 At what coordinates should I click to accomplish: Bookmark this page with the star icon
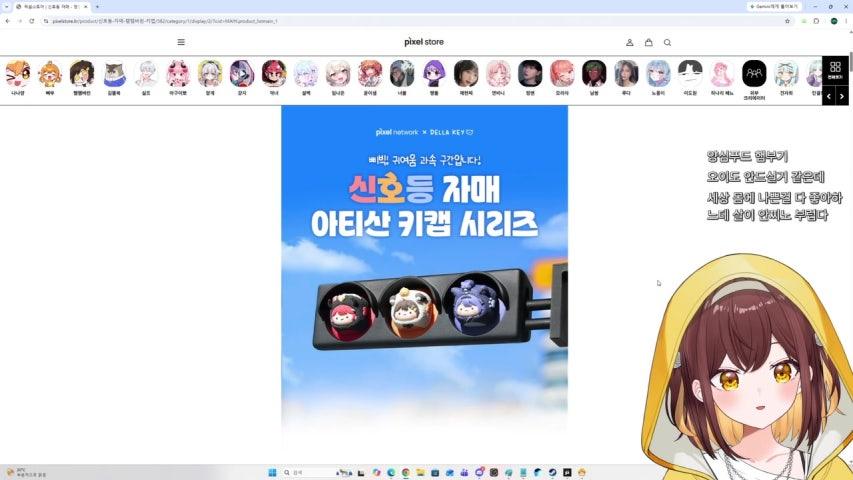coord(787,21)
